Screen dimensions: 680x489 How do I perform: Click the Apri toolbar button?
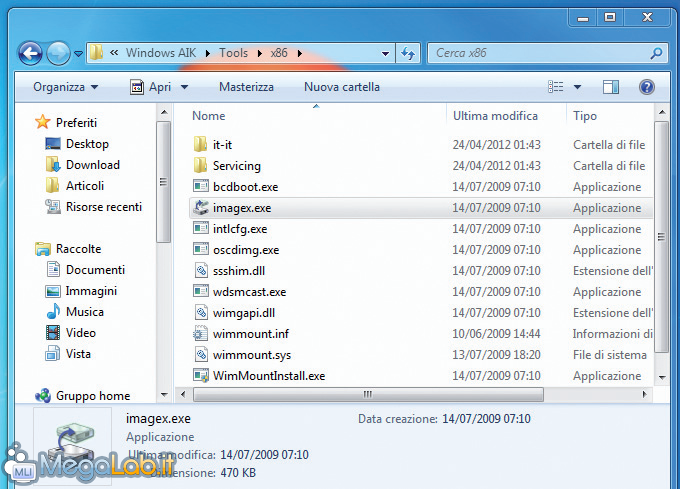click(150, 87)
